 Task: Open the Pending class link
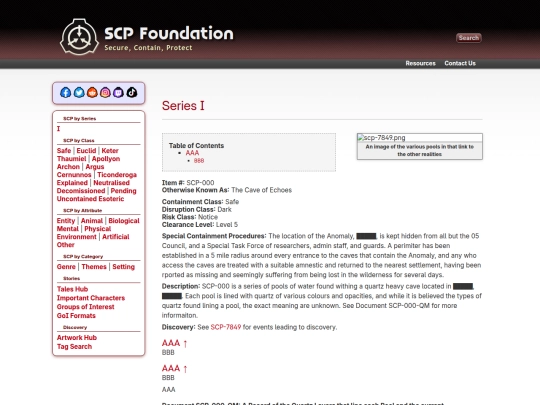point(123,191)
